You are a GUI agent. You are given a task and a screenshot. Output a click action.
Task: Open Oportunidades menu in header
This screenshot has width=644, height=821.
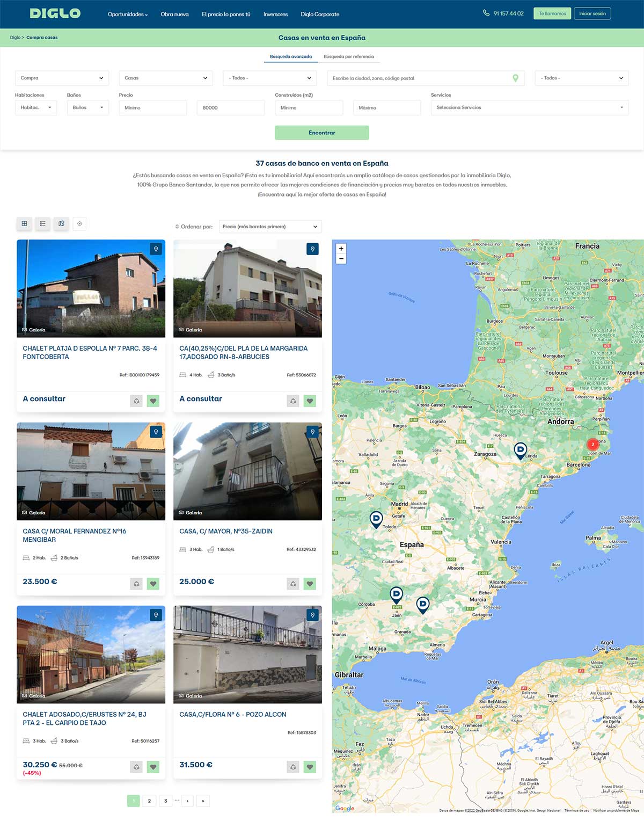(x=127, y=14)
